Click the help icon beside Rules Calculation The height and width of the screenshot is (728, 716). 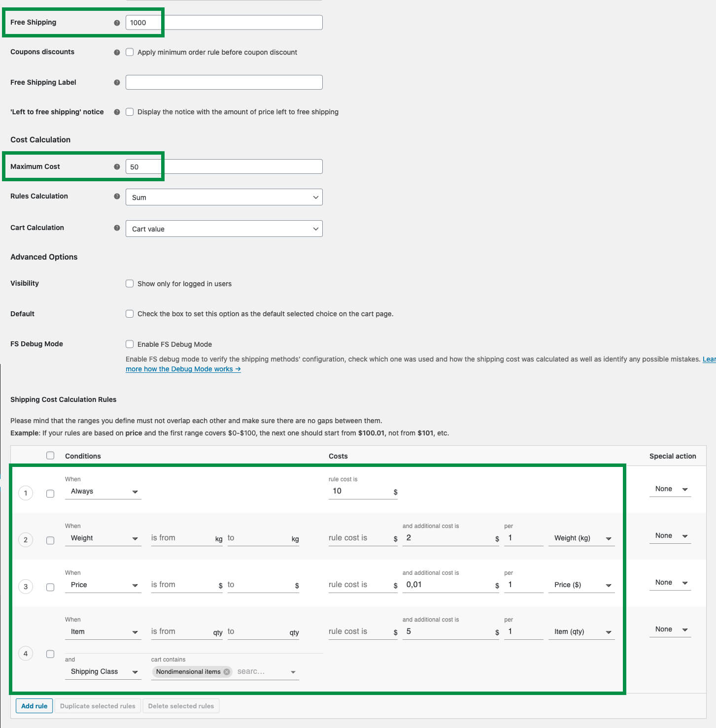(x=117, y=196)
